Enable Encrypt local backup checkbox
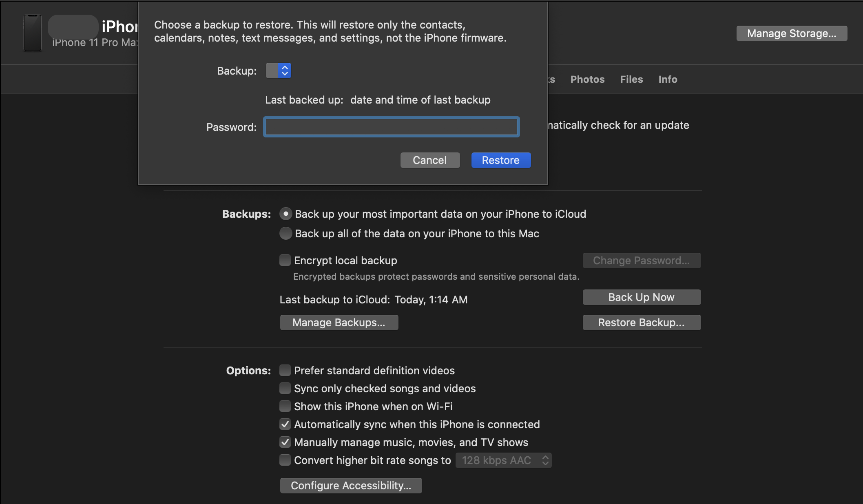The height and width of the screenshot is (504, 863). coord(284,260)
